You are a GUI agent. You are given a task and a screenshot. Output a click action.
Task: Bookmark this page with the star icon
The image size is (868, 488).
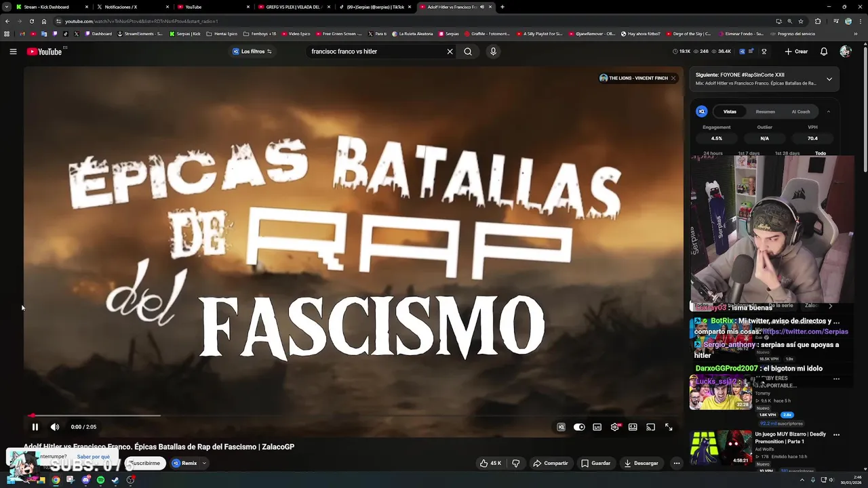[x=801, y=21]
